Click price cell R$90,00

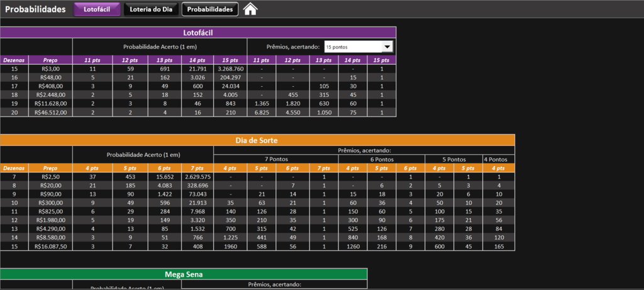point(50,194)
